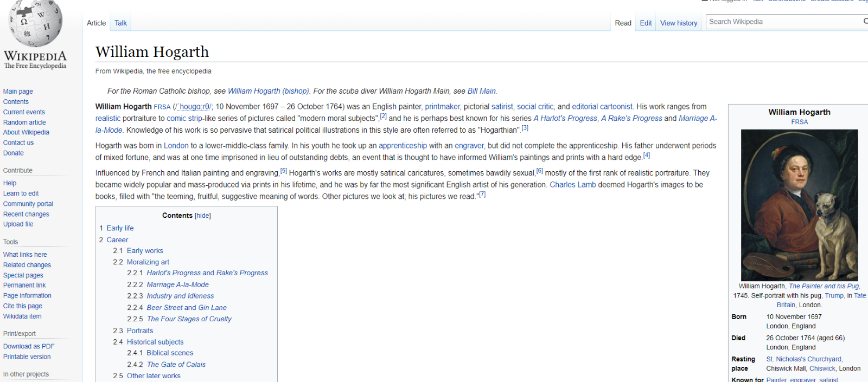Open the View history tab

point(678,23)
